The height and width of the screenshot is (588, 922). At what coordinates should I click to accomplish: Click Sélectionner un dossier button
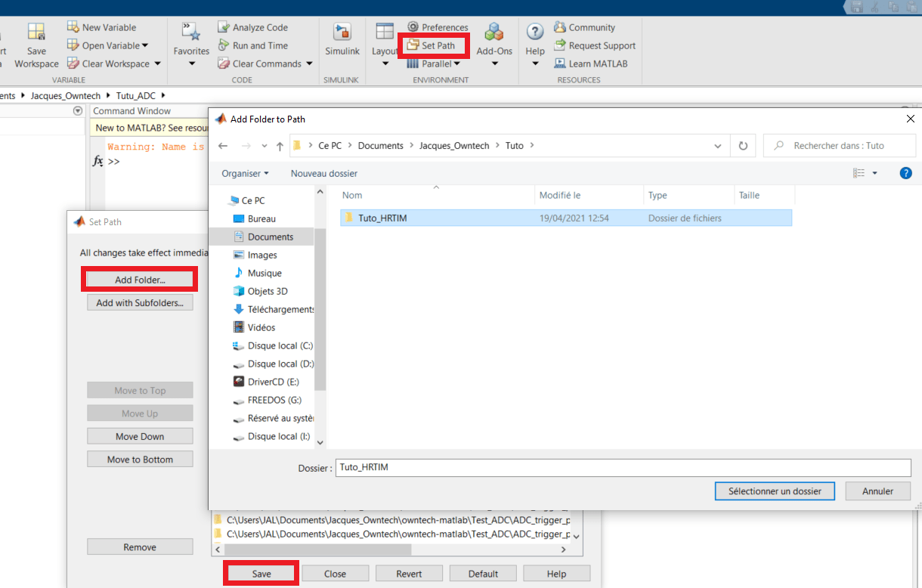click(x=775, y=491)
